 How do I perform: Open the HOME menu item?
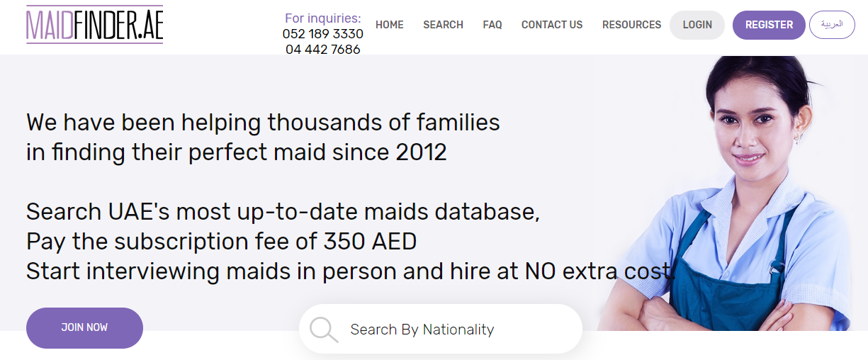(x=390, y=25)
